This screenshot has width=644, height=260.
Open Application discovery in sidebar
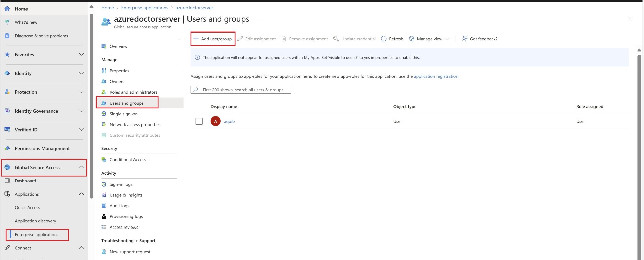tap(36, 221)
